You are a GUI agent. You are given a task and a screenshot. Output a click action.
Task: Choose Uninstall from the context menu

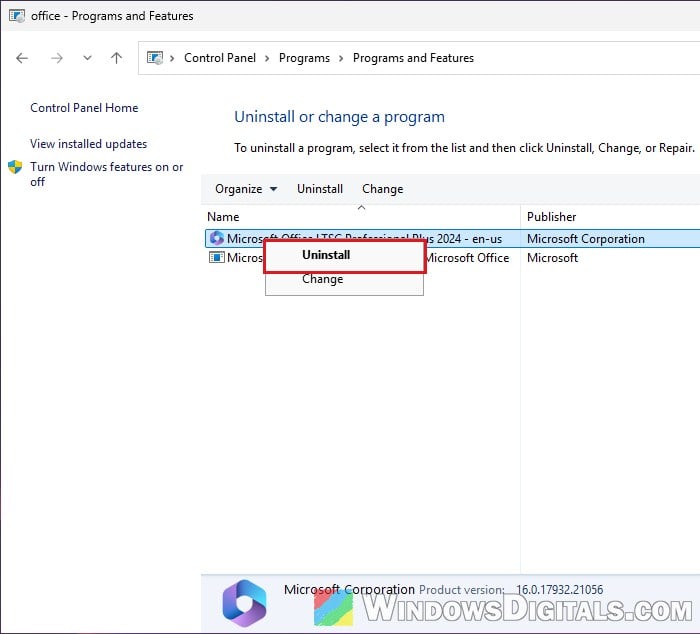tap(344, 255)
